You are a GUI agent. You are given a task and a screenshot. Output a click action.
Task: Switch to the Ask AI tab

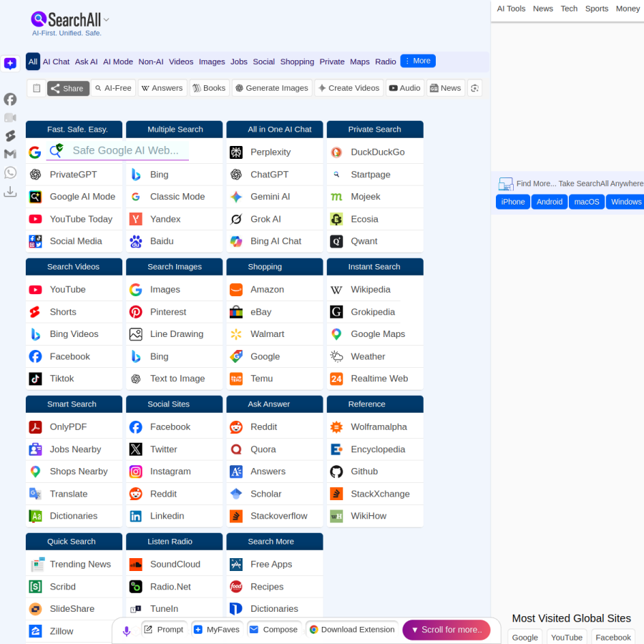point(87,62)
